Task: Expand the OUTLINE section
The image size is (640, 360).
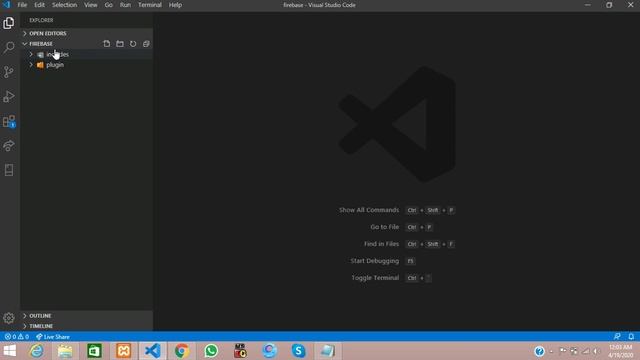Action: (87, 316)
